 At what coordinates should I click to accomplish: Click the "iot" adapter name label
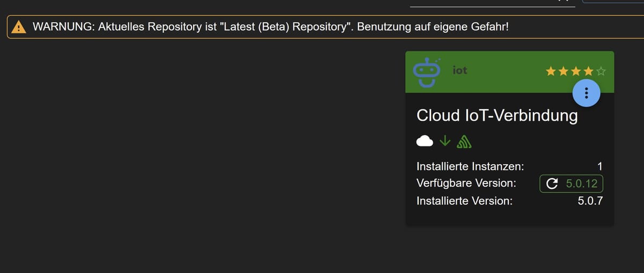point(460,70)
